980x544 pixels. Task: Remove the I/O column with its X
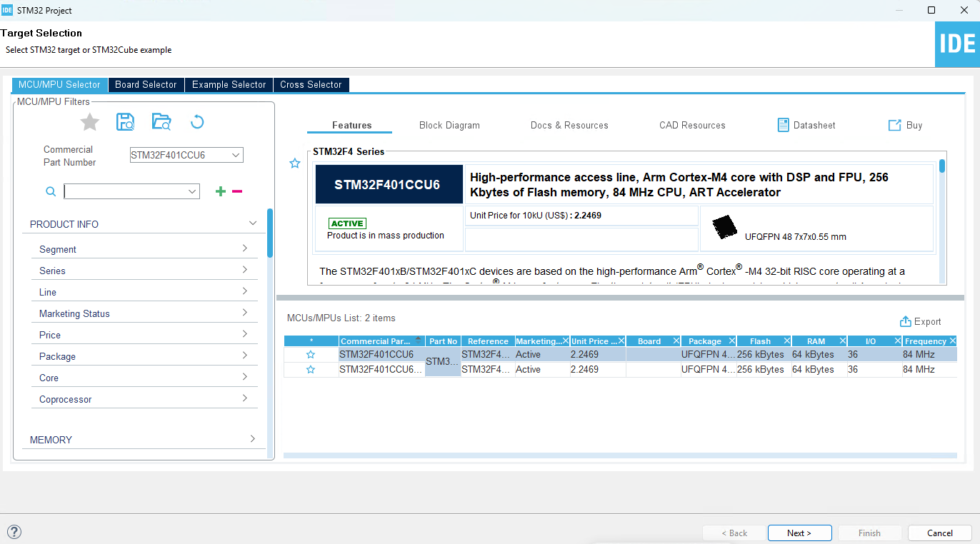898,341
